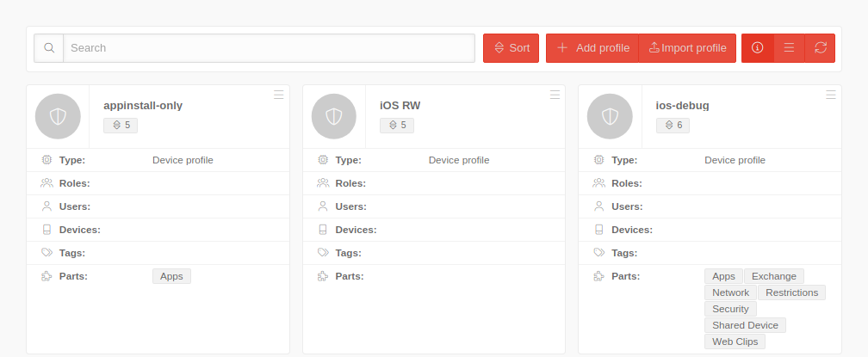This screenshot has width=868, height=357.
Task: Click the magnifier search icon
Action: pyautogui.click(x=49, y=48)
